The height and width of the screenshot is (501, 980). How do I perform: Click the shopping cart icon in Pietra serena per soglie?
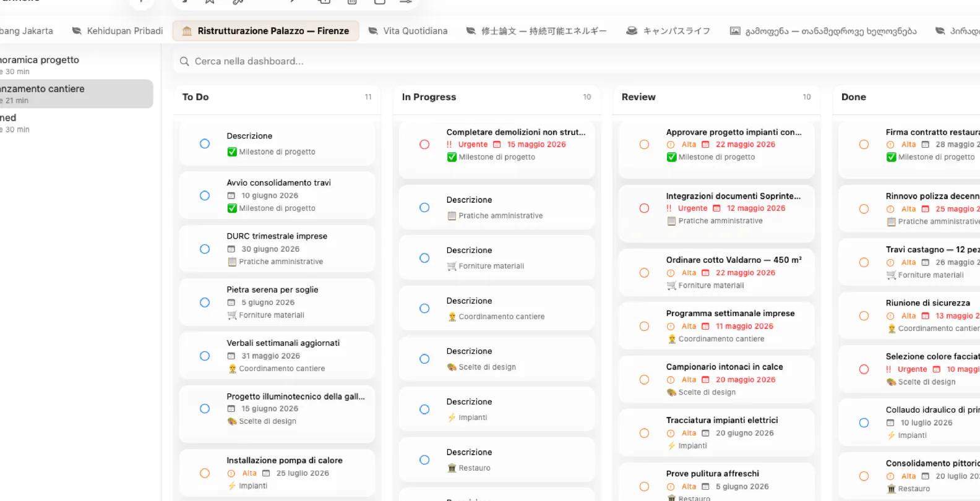coord(232,315)
